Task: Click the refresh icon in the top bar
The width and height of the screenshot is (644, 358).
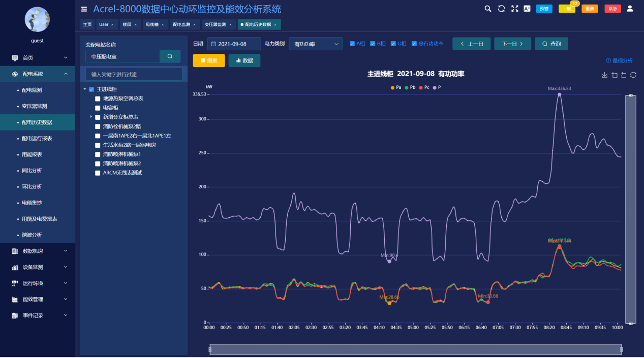Action: coord(500,9)
